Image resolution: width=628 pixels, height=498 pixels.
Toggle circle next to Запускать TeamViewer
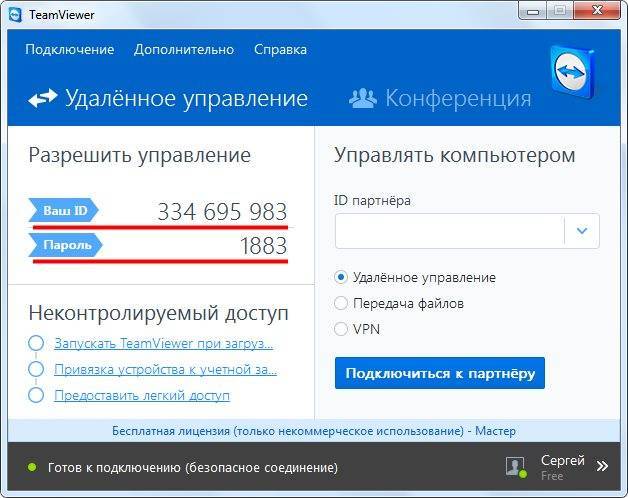click(x=36, y=343)
